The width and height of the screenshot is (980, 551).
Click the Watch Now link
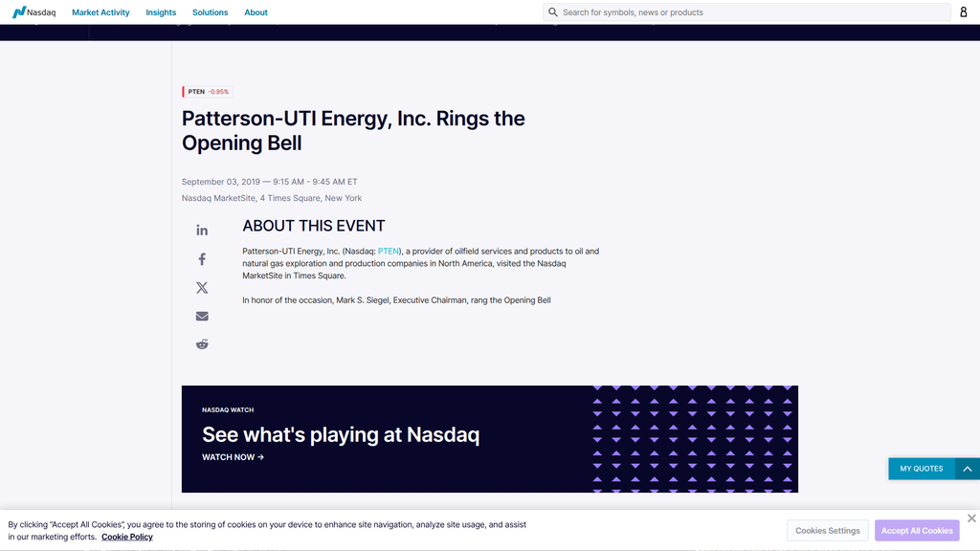click(x=233, y=457)
